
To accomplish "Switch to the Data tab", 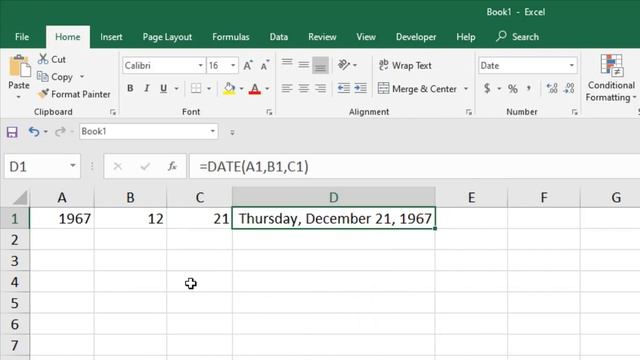I will coord(279,37).
